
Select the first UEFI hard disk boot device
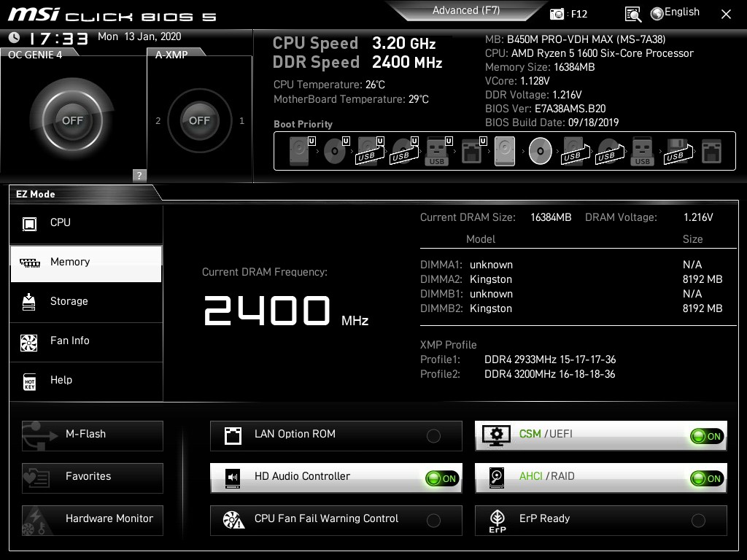pos(301,151)
